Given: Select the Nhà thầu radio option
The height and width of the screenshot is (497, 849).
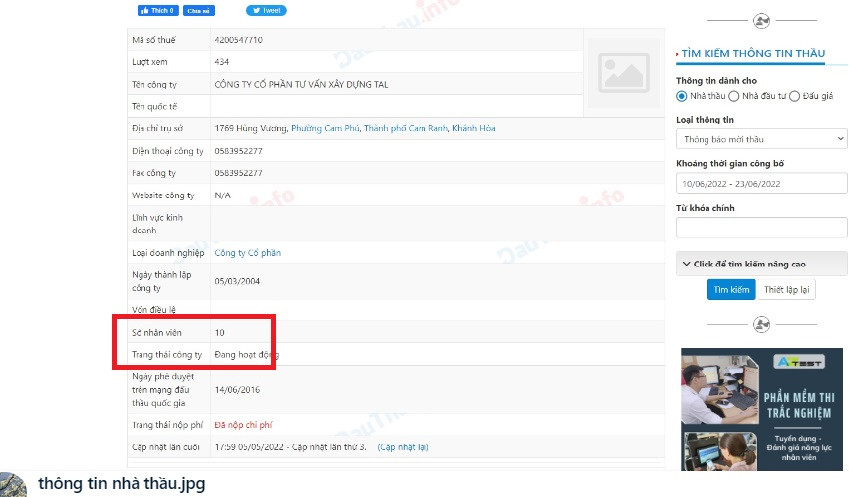Looking at the screenshot, I should coord(682,96).
